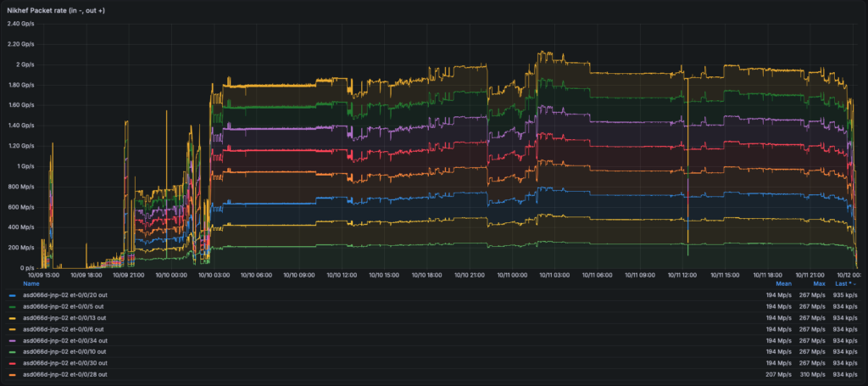The height and width of the screenshot is (386, 868).
Task: Click the 10/11 21:00 x-axis label
Action: click(x=810, y=274)
